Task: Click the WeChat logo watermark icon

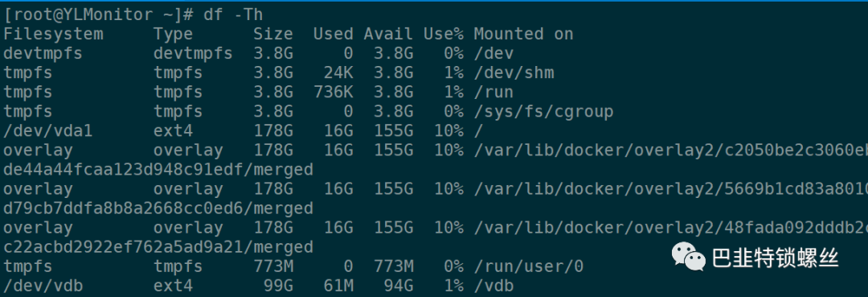Action: click(x=689, y=258)
